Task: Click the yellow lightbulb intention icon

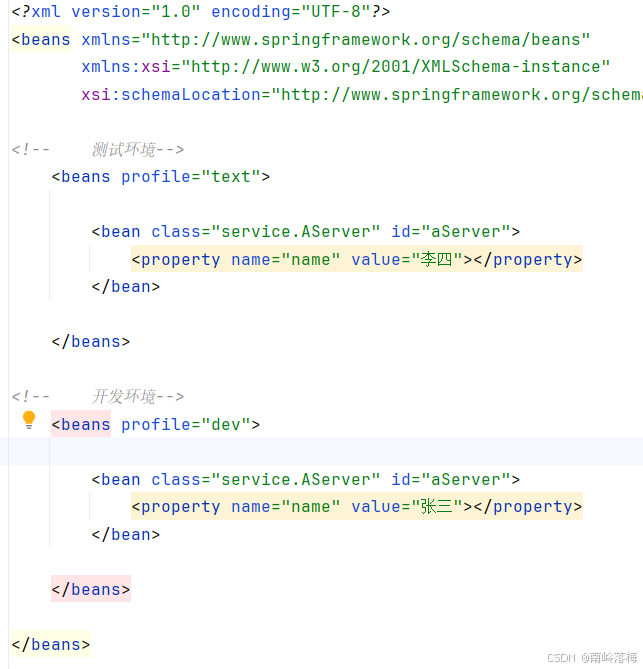Action: tap(29, 419)
